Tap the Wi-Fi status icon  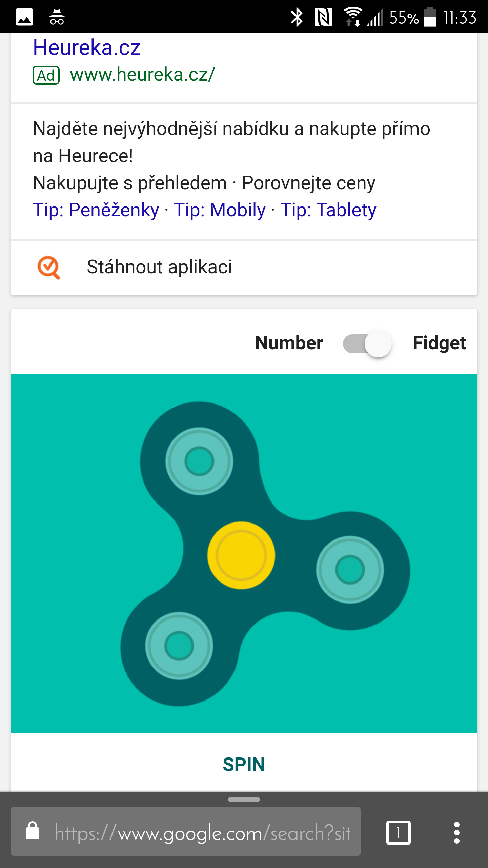tap(353, 16)
